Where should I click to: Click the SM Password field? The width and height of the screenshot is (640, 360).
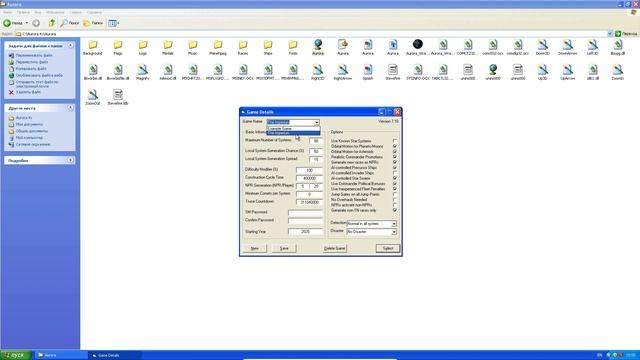point(305,213)
